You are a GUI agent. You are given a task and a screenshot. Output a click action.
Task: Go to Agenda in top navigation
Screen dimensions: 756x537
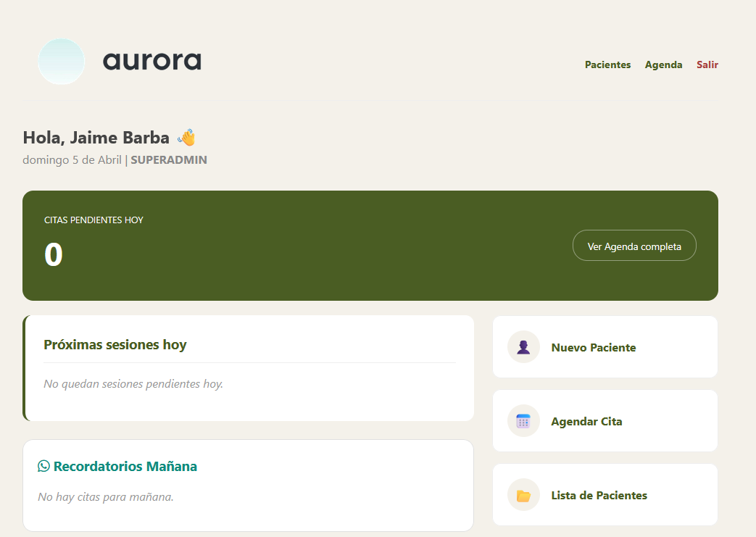coord(663,64)
